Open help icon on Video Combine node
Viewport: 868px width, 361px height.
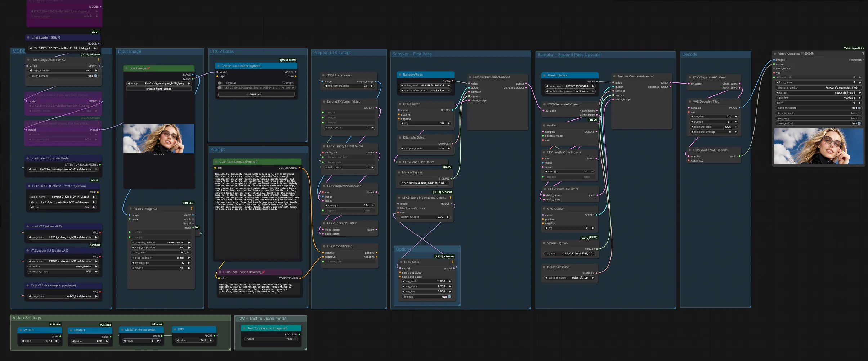point(863,54)
